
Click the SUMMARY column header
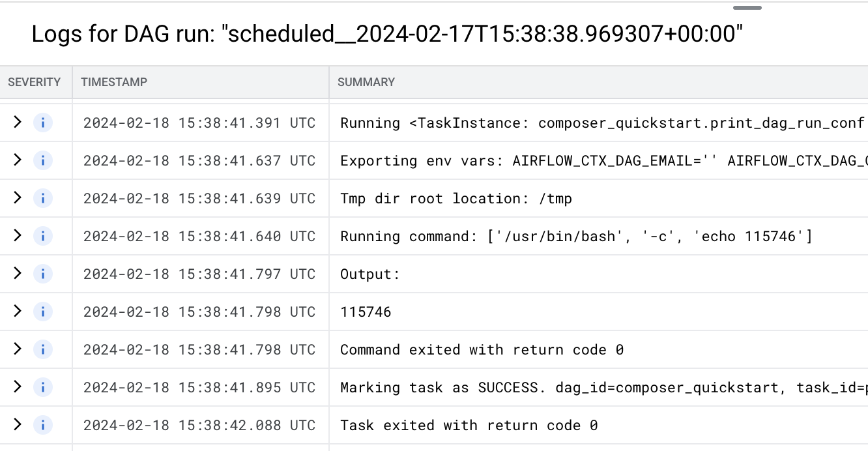[366, 82]
